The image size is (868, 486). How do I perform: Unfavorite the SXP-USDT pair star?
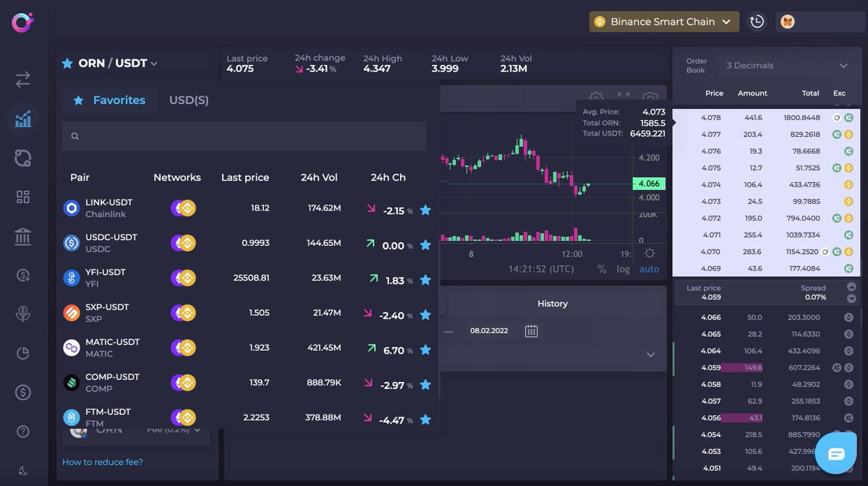425,315
